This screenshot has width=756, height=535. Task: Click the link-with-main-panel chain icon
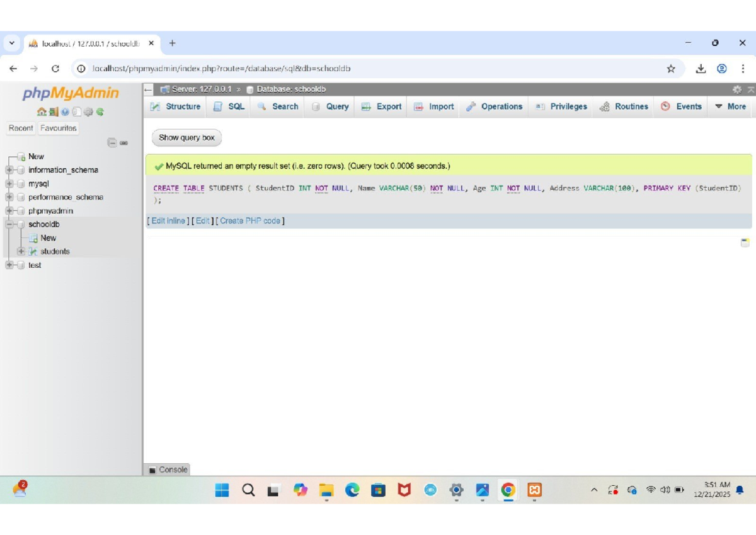(x=124, y=143)
